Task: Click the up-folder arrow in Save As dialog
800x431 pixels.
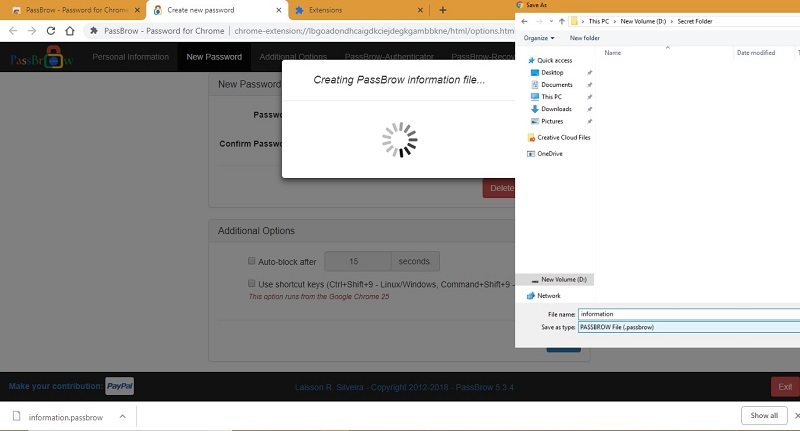Action: [562, 21]
